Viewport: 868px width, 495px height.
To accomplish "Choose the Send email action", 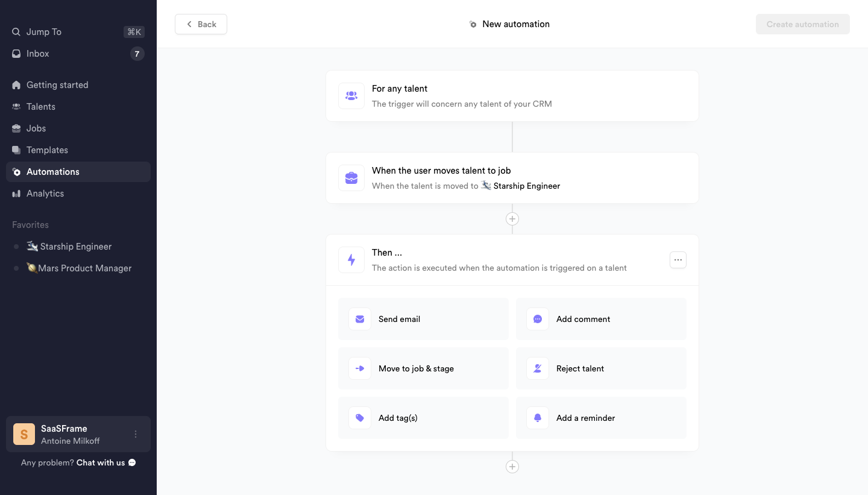I will pos(423,319).
